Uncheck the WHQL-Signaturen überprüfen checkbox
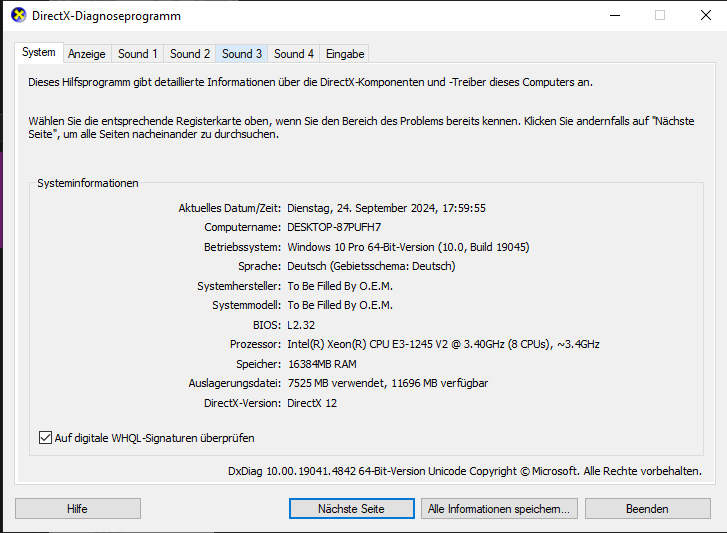 point(45,438)
